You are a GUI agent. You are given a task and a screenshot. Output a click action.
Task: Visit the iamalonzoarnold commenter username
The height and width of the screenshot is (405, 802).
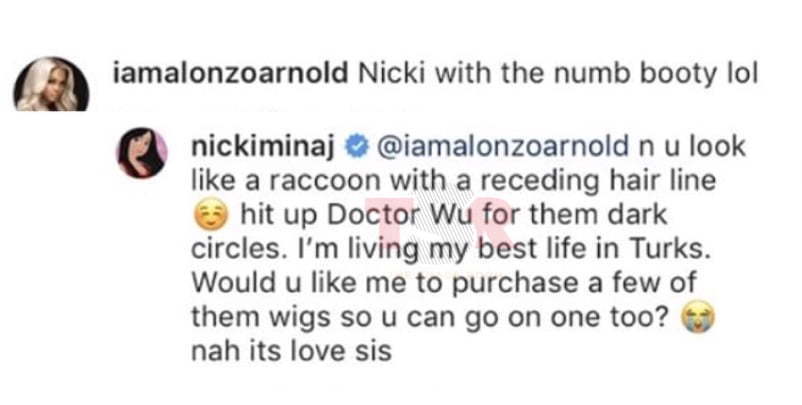pyautogui.click(x=231, y=75)
